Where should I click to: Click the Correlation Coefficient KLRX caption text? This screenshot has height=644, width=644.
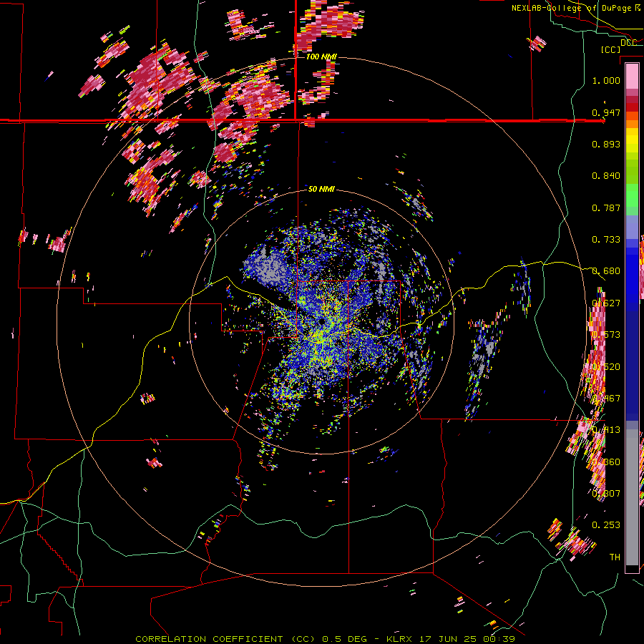coord(325,639)
